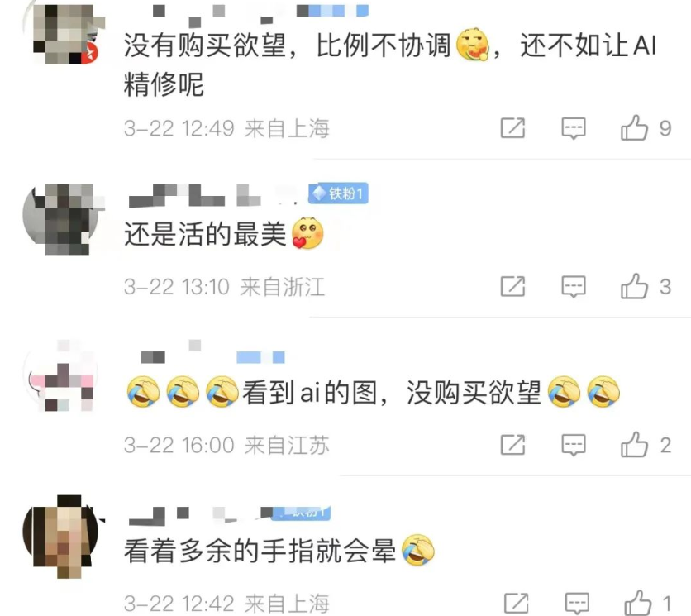
Task: Open avatar of the bottom commenter
Action: [x=60, y=536]
